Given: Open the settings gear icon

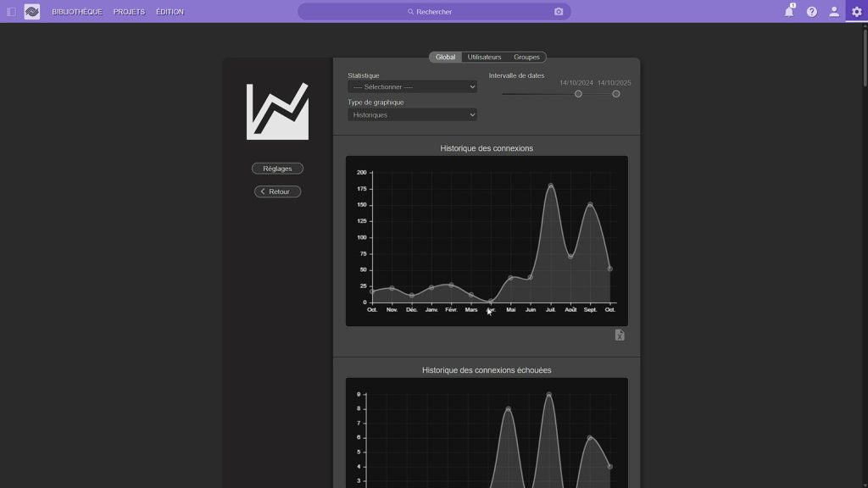Looking at the screenshot, I should 856,12.
